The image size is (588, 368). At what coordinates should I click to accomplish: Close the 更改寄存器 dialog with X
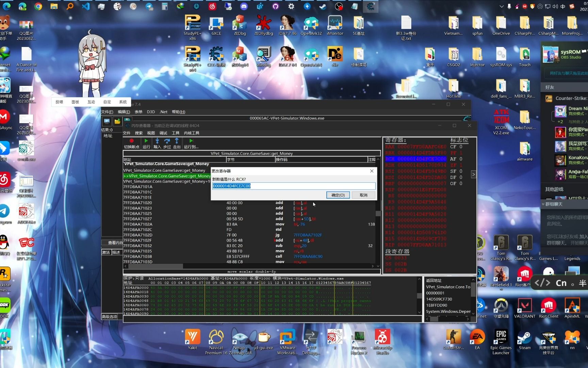(372, 171)
